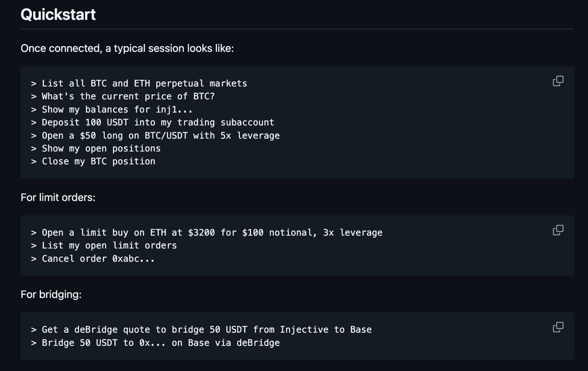Click the 'Get a deBridge quote' command line
The image size is (588, 371).
click(206, 330)
